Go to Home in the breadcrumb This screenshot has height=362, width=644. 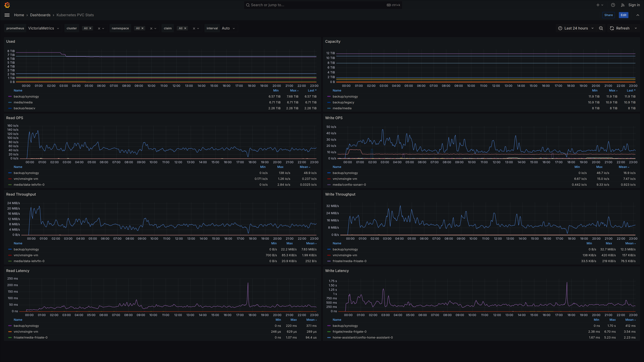click(19, 15)
